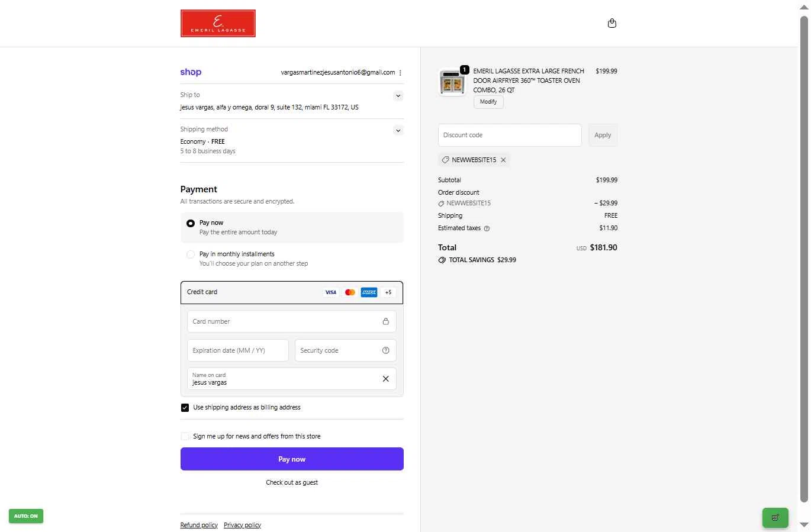Uncheck Use shipping address as billing address
This screenshot has height=532, width=811.
point(185,408)
